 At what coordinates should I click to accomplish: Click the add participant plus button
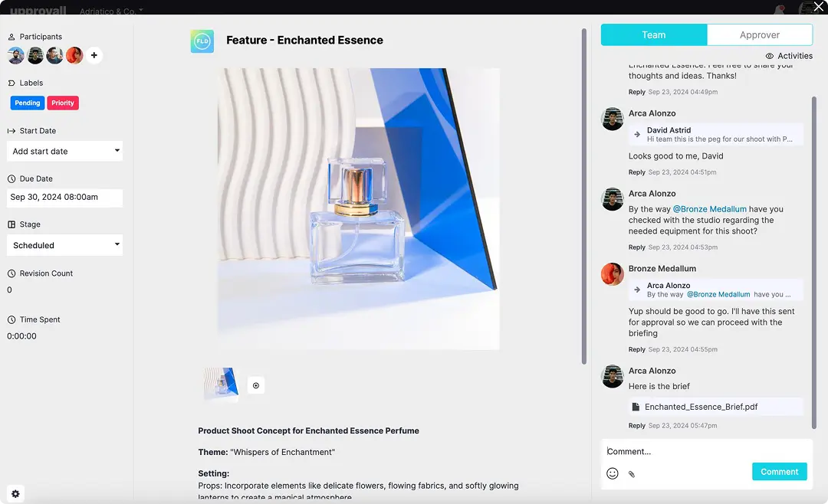[94, 55]
